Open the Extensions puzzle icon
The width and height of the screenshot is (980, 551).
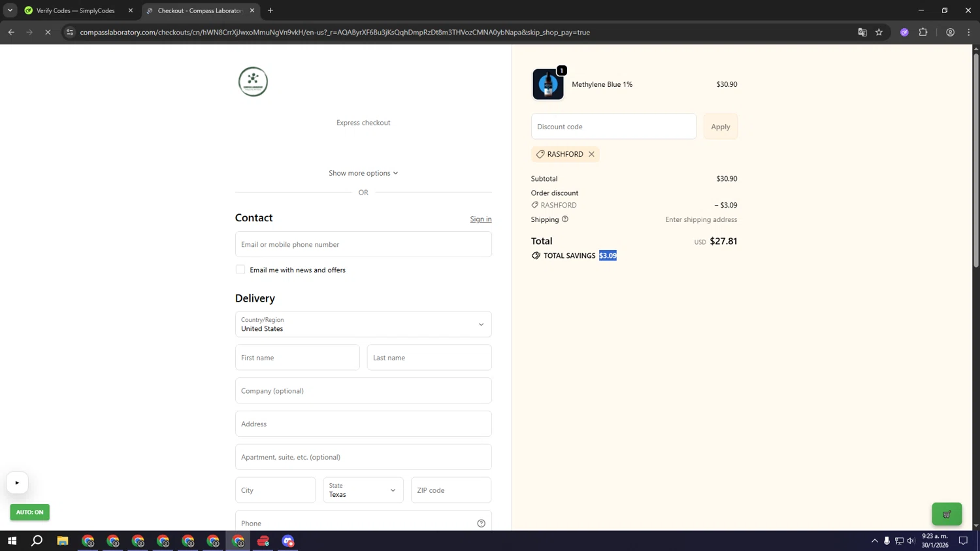coord(923,32)
